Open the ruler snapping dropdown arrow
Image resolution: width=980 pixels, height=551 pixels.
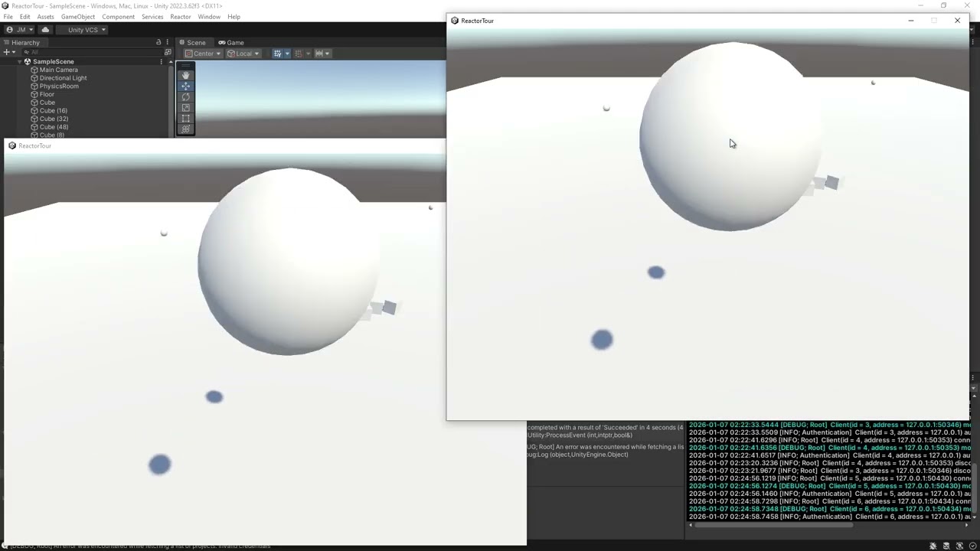click(x=328, y=54)
